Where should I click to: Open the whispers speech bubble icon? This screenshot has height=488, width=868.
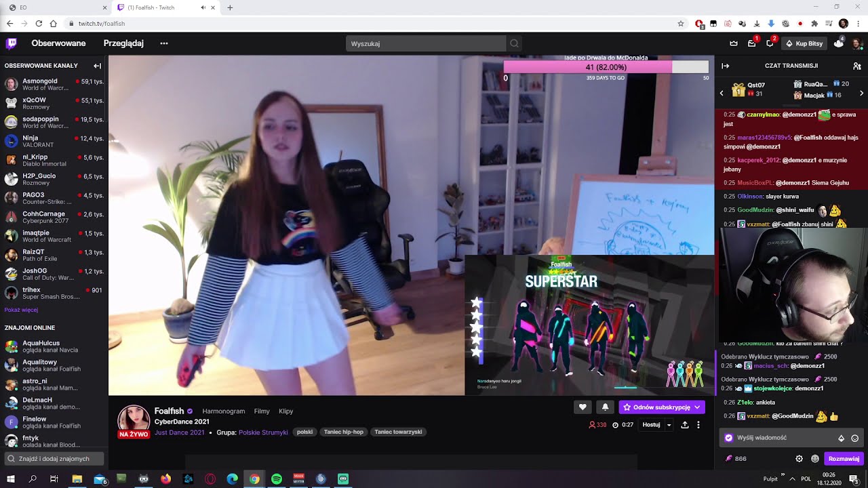pyautogui.click(x=770, y=43)
